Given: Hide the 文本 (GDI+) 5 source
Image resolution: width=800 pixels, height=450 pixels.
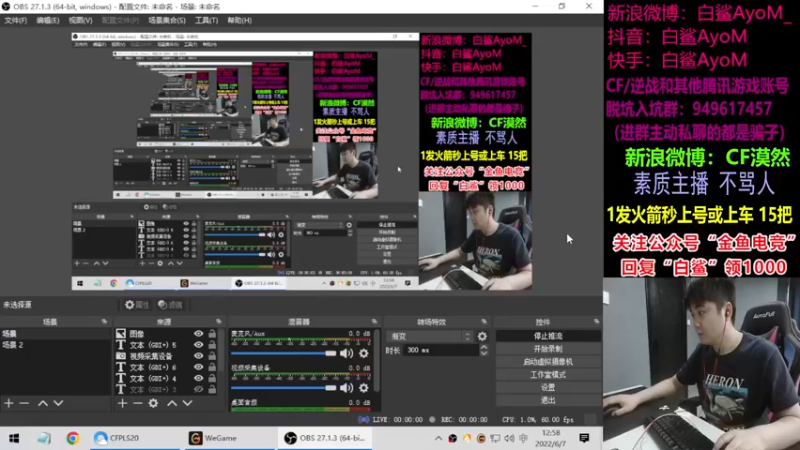Looking at the screenshot, I should tap(198, 345).
